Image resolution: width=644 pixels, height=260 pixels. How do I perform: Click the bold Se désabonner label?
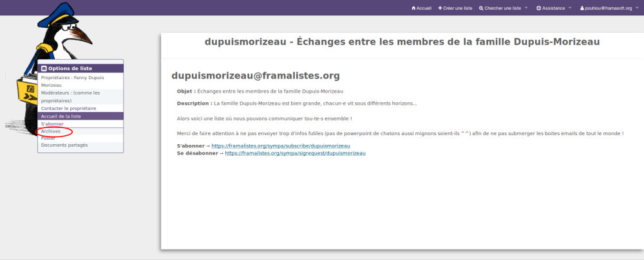click(x=198, y=153)
